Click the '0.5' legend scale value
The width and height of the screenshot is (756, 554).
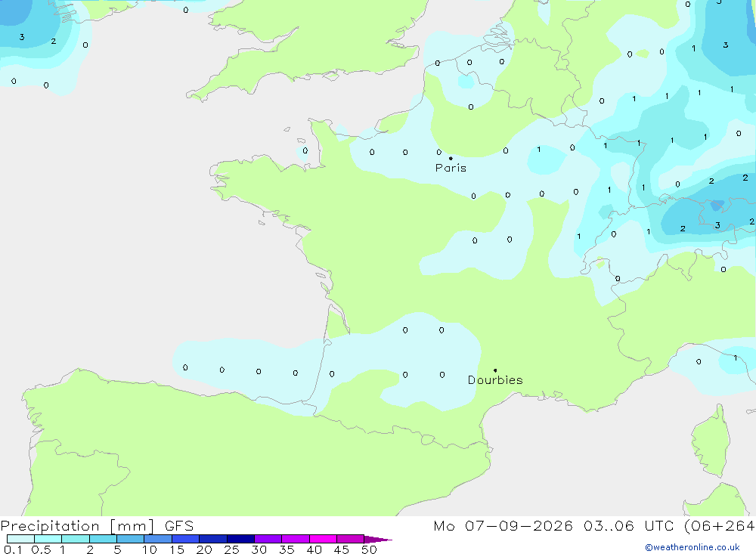pos(41,549)
